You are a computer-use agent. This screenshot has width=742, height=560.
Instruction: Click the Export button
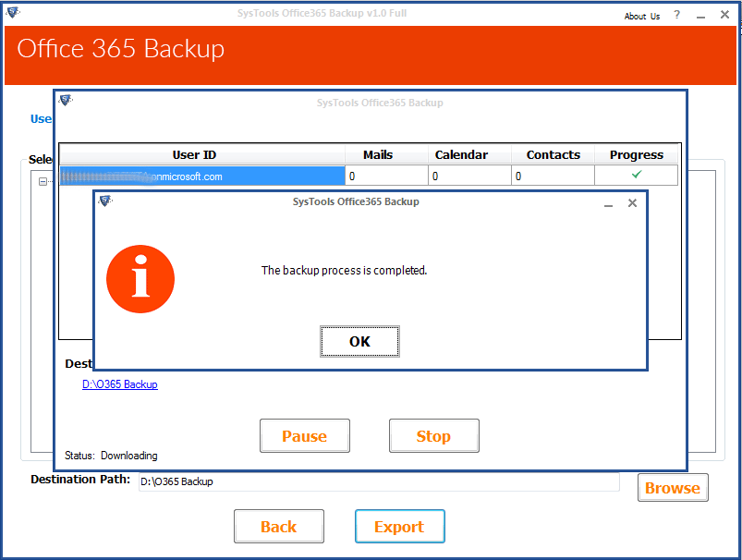coord(400,527)
